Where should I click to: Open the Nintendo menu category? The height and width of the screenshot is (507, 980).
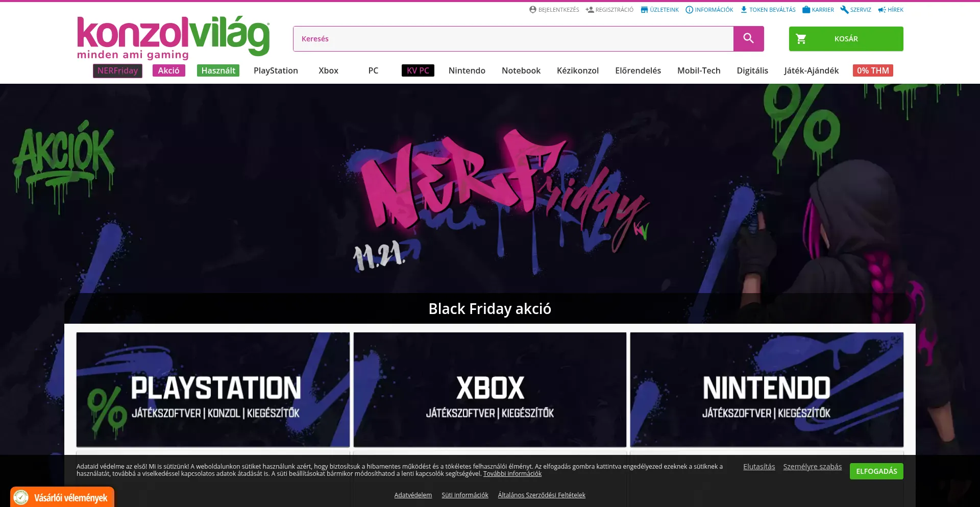(467, 70)
